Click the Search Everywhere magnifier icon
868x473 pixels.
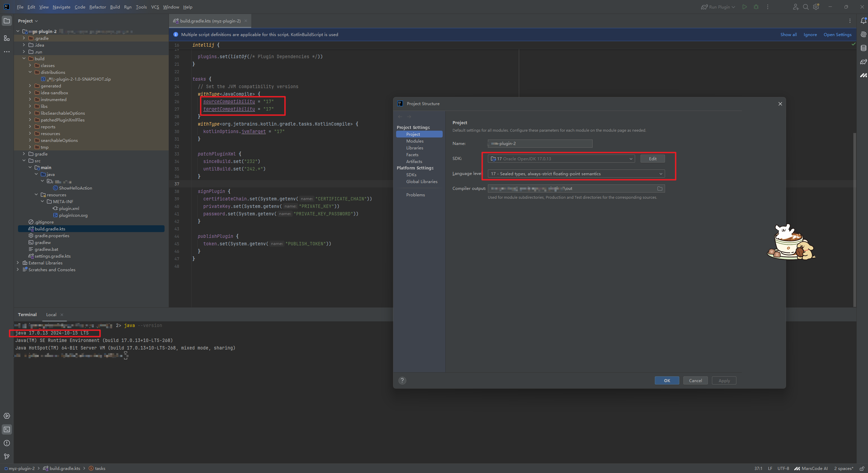[806, 7]
